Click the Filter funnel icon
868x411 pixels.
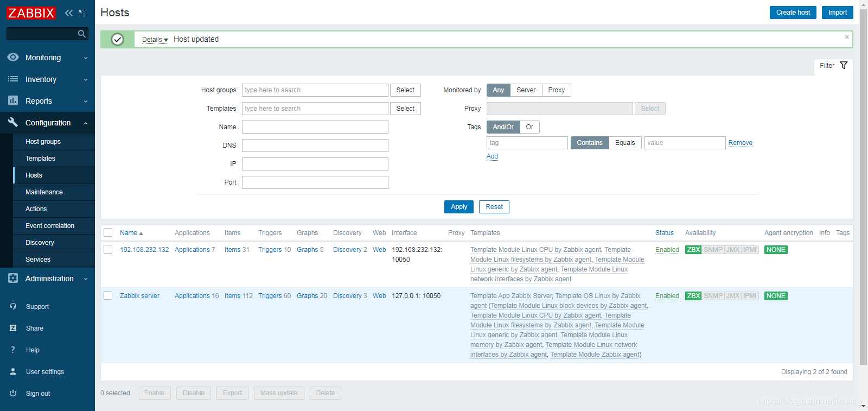(844, 65)
